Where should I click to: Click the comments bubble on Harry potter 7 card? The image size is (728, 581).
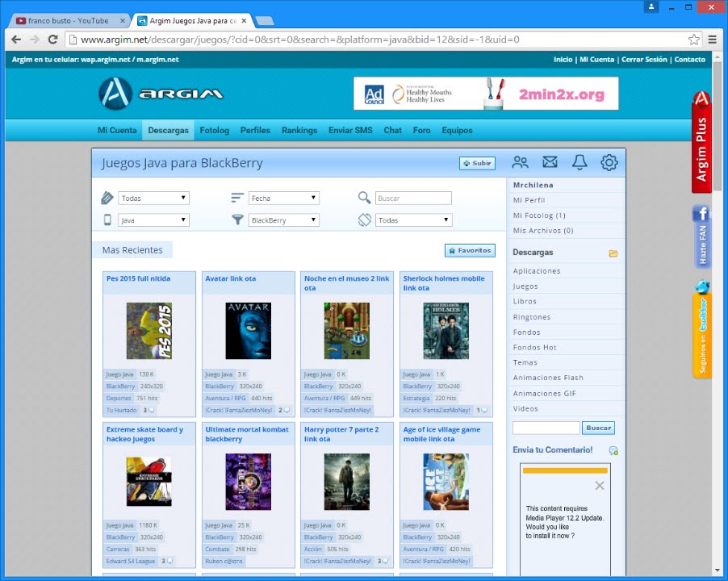tap(385, 561)
